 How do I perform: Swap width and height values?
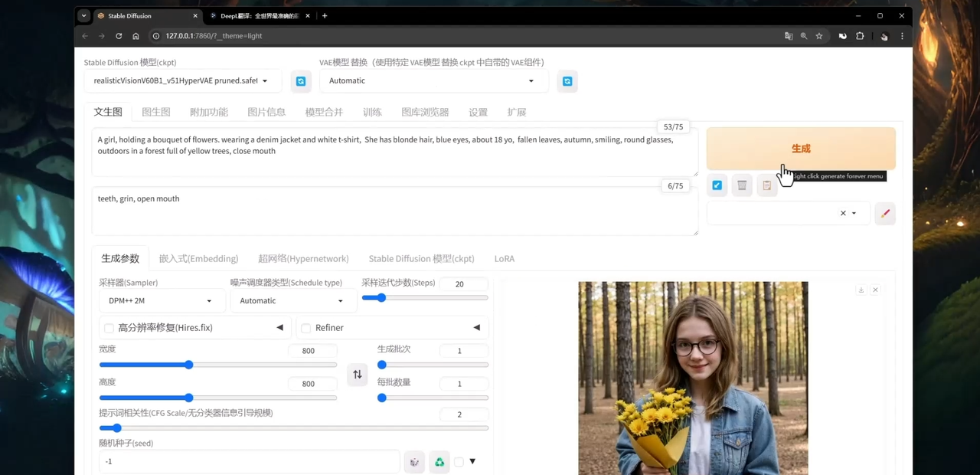[x=357, y=375]
